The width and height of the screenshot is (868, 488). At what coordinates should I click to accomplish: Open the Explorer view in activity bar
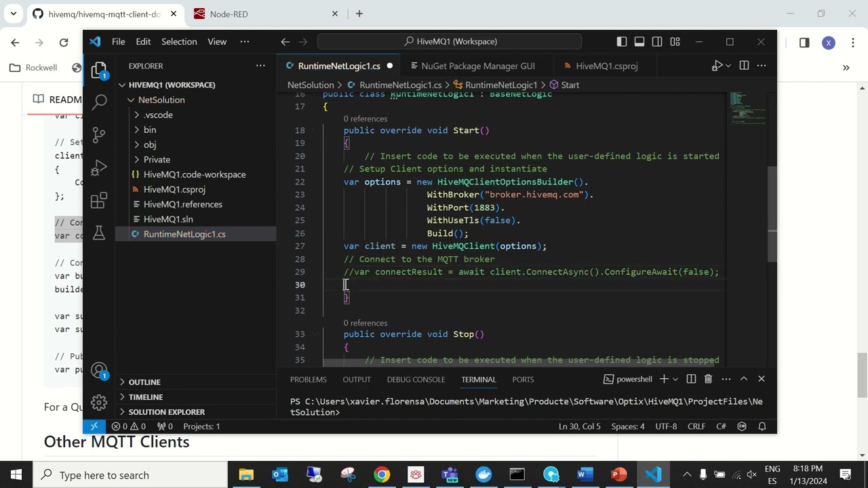[99, 70]
